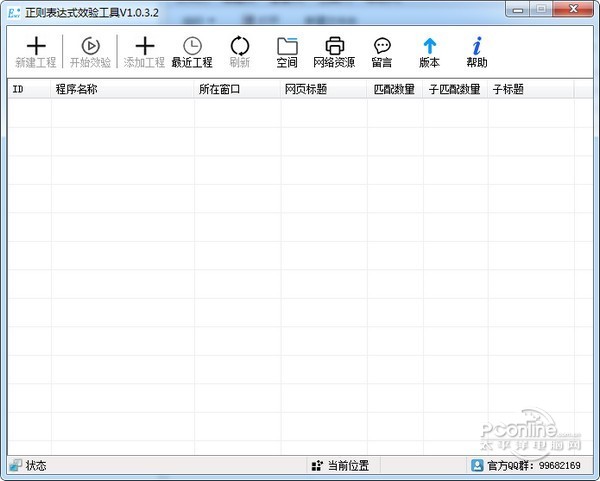Image resolution: width=600 pixels, height=481 pixels.
Task: Maximize the 正则表达式效验工具 window
Action: pyautogui.click(x=541, y=10)
